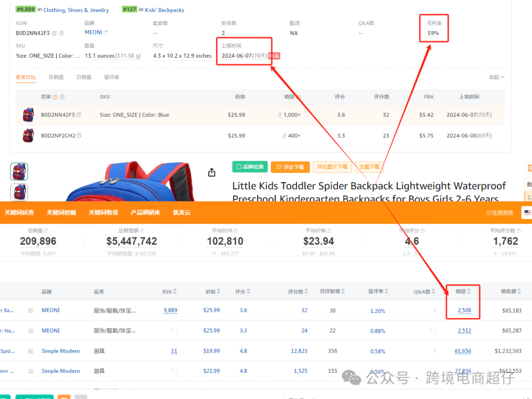Switch to the 月销量 tab

(56, 77)
